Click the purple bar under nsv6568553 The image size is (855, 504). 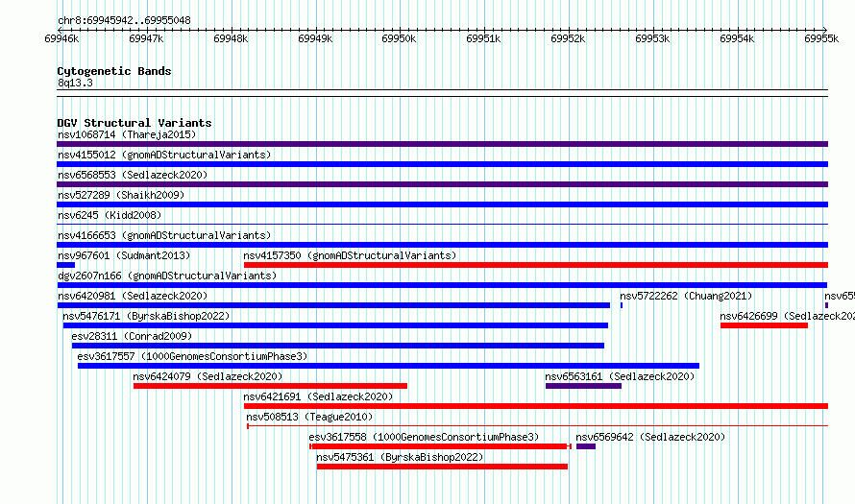coord(442,184)
